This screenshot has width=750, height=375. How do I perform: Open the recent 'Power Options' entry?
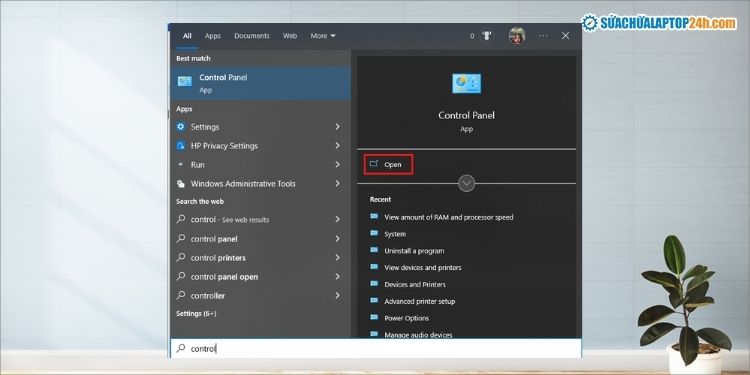[407, 318]
